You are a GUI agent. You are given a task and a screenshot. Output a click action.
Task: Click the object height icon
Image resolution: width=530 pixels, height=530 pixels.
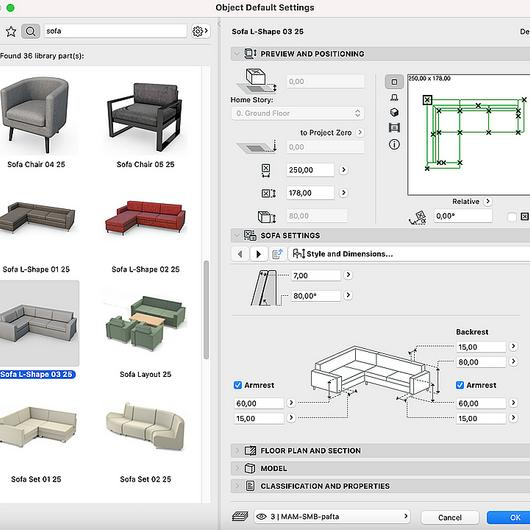point(267,217)
